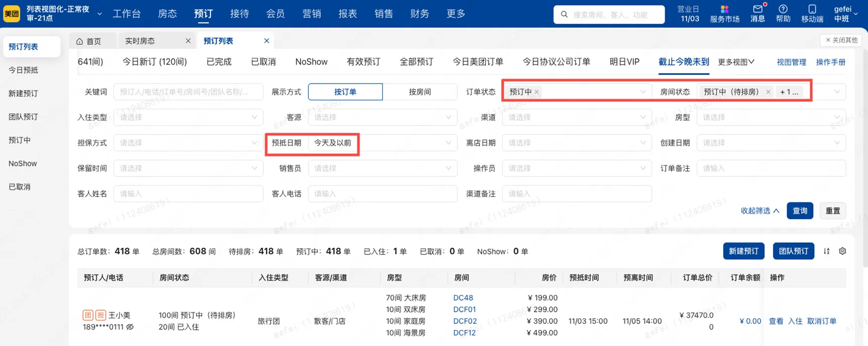The height and width of the screenshot is (346, 868).
Task: Open 视图管理 link
Action: [x=792, y=62]
